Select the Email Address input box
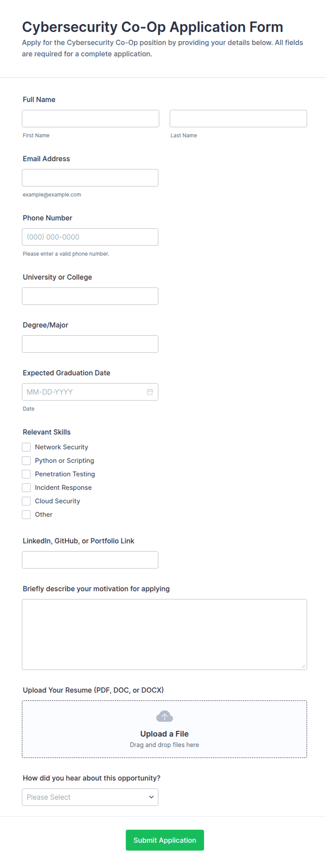Viewport: 326px width, 868px height. pyautogui.click(x=90, y=178)
